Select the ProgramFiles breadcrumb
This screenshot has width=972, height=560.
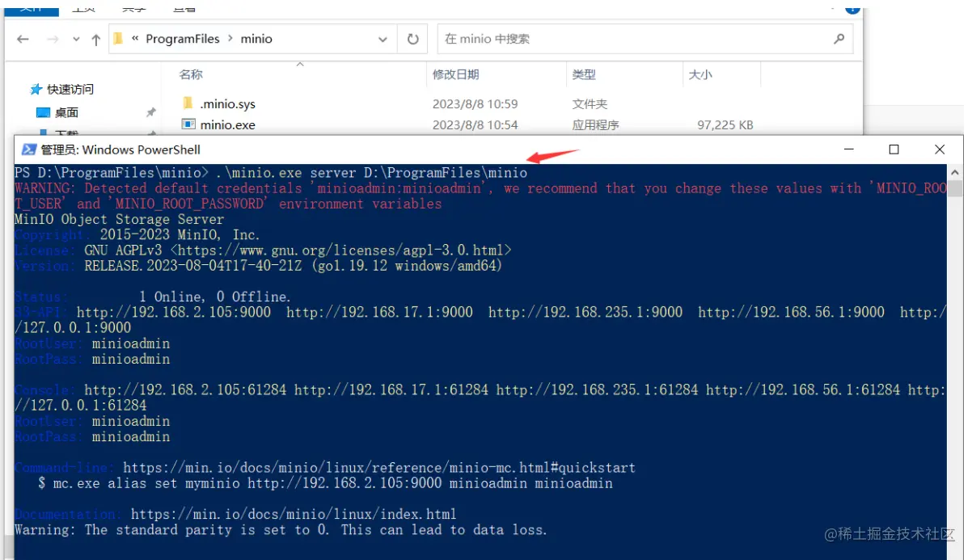(183, 39)
